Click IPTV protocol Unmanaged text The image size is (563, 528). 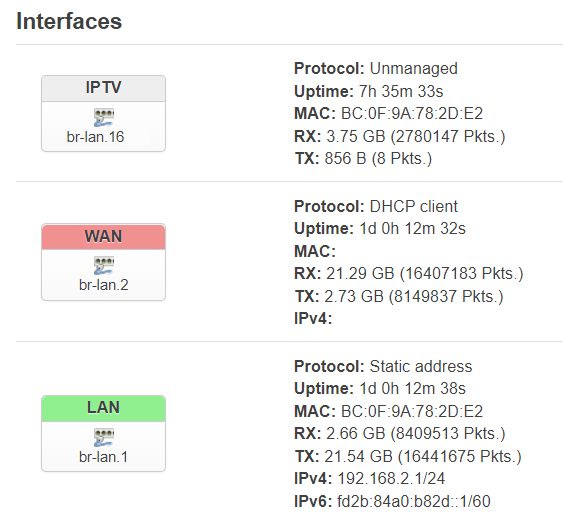[x=414, y=69]
